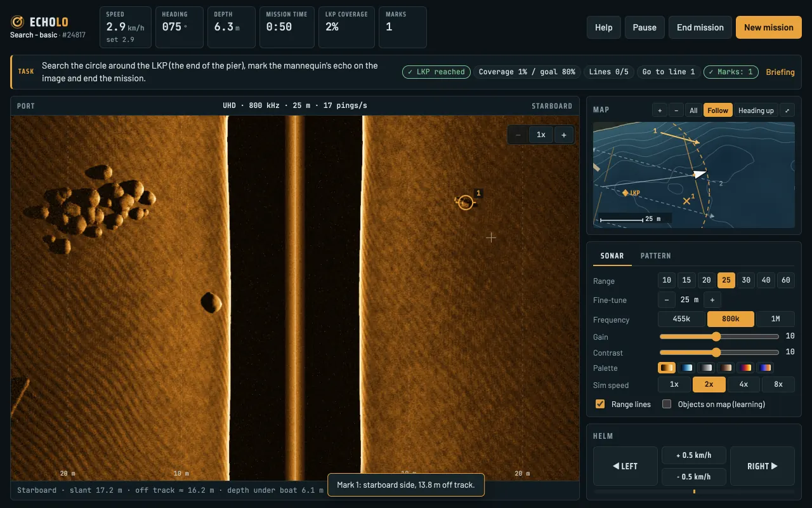The width and height of the screenshot is (812, 508).
Task: Click the Echolo logo icon
Action: click(x=18, y=22)
